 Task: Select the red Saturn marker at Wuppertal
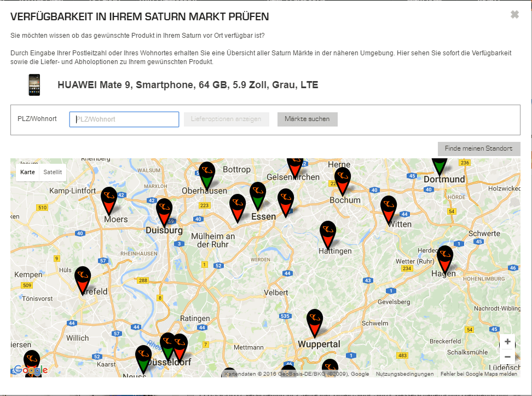coord(315,323)
